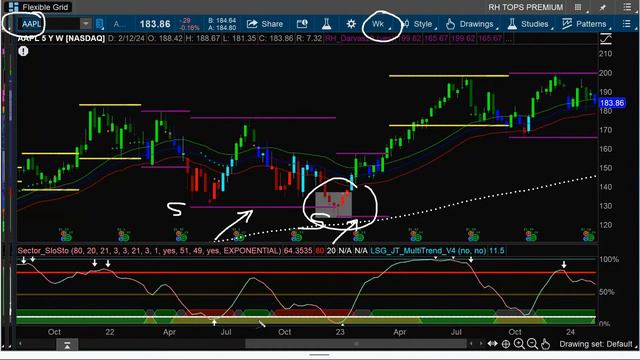Click the horizontal chart scrollbar thumb
The height and width of the screenshot is (360, 640).
(x=356, y=344)
